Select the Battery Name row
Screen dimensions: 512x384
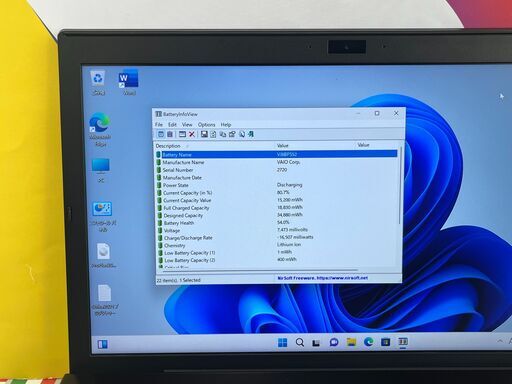277,154
